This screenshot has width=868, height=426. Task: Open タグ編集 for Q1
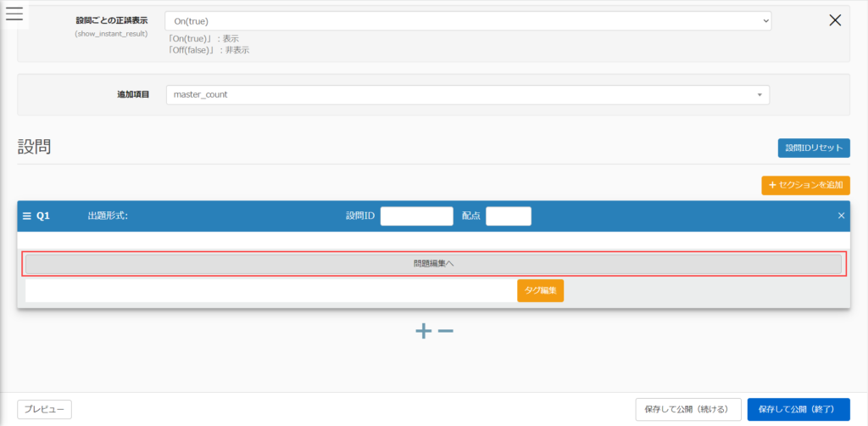[x=540, y=290]
